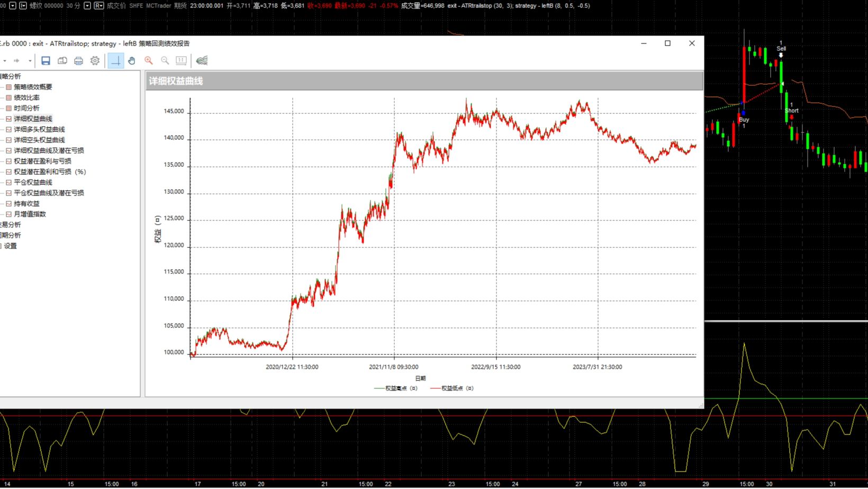Open 详细空头权益曲线 chart
The image size is (868, 489).
pos(39,140)
